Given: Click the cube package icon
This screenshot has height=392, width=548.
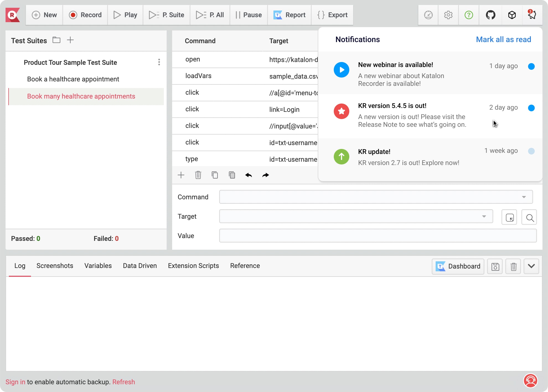Looking at the screenshot, I should (512, 15).
